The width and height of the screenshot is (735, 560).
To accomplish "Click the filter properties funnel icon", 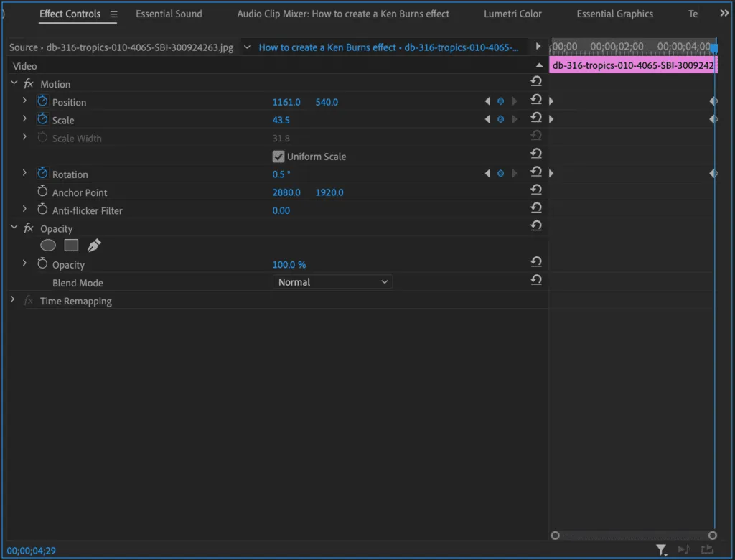I will tap(661, 549).
